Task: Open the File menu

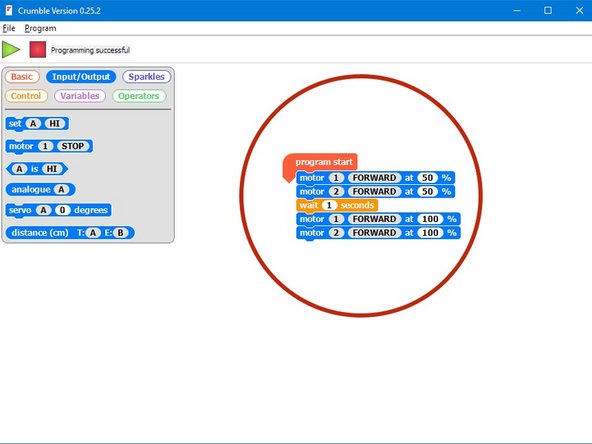Action: coord(9,28)
